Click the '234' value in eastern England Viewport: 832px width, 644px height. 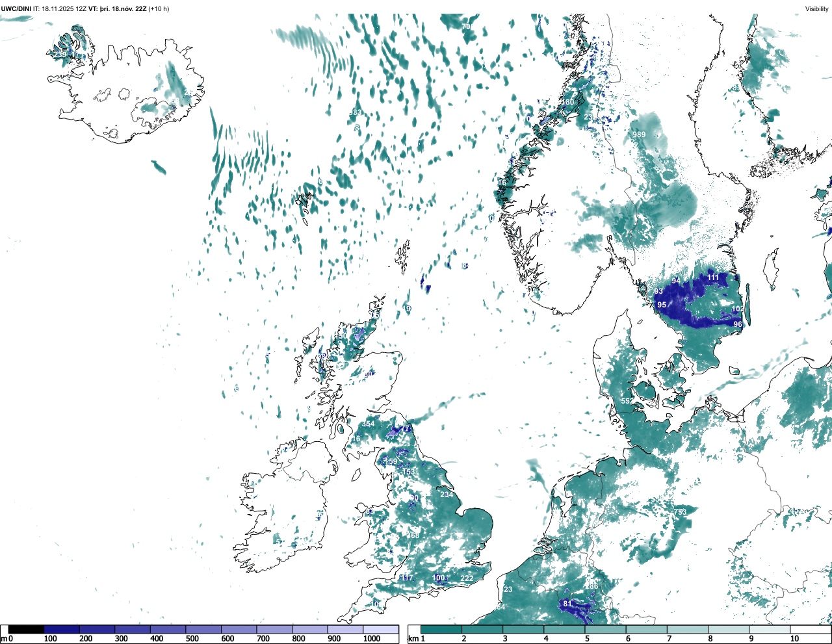447,495
